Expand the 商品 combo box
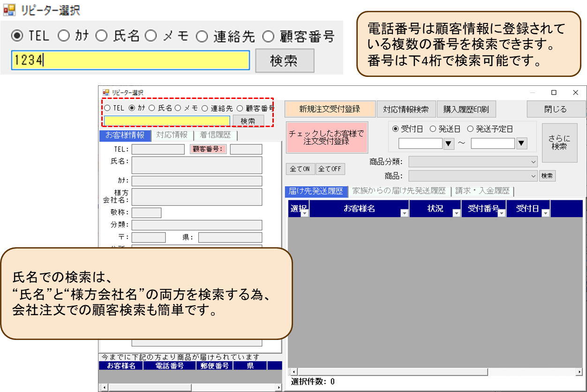The image size is (587, 392). coord(533,176)
